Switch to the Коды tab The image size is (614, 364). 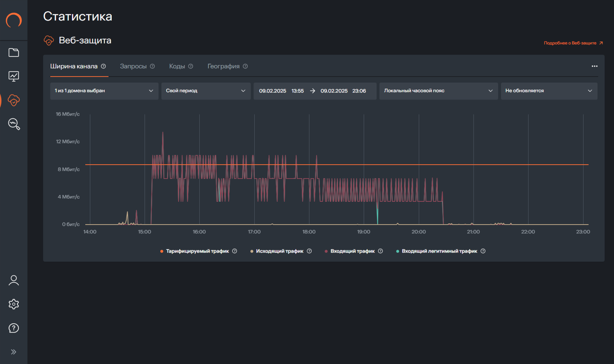pyautogui.click(x=177, y=66)
